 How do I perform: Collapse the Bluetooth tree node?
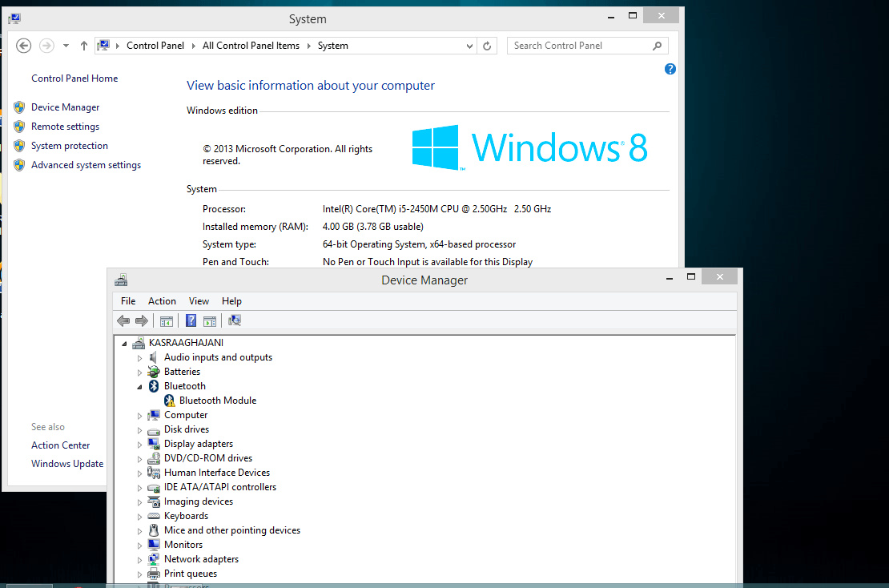tap(139, 387)
